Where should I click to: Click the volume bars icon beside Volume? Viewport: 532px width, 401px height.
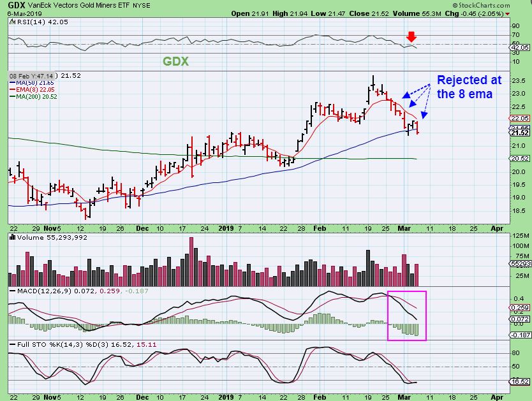[13, 237]
